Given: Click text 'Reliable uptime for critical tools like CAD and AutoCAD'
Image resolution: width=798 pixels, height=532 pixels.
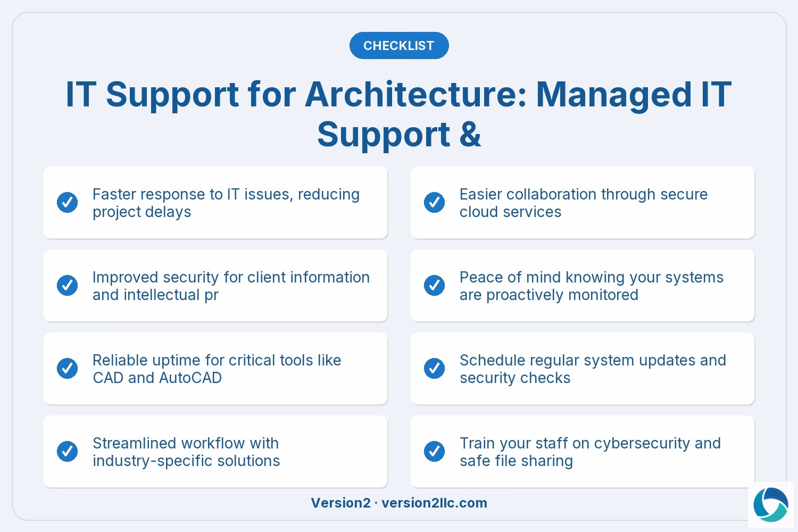Looking at the screenshot, I should coord(217,369).
